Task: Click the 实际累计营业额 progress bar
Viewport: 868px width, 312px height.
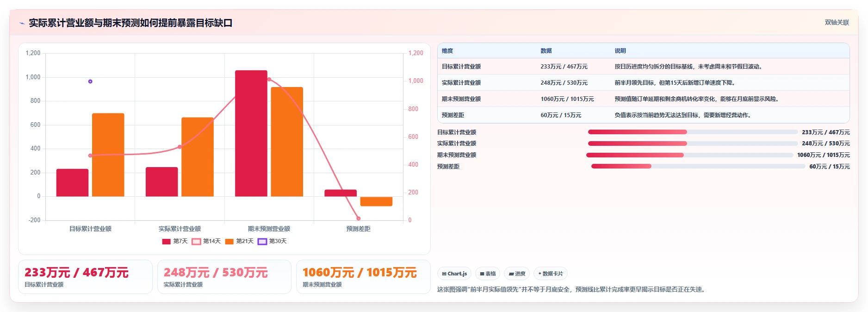Action: point(693,144)
